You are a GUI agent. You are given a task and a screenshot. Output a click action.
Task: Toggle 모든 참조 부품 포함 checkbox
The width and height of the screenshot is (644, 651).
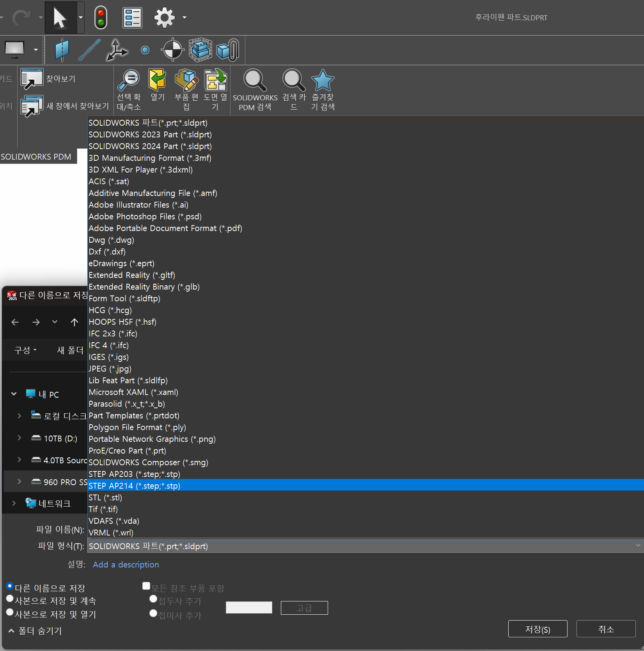[146, 586]
